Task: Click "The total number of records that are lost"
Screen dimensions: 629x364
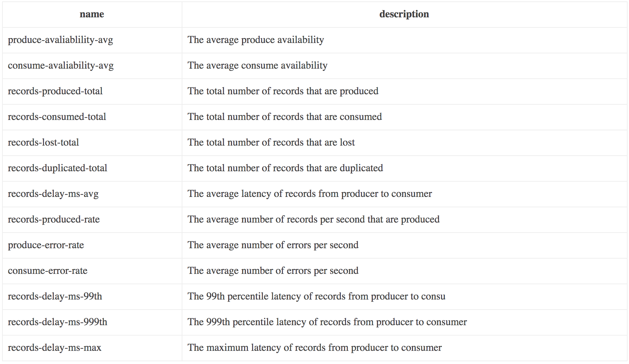Action: coord(271,142)
